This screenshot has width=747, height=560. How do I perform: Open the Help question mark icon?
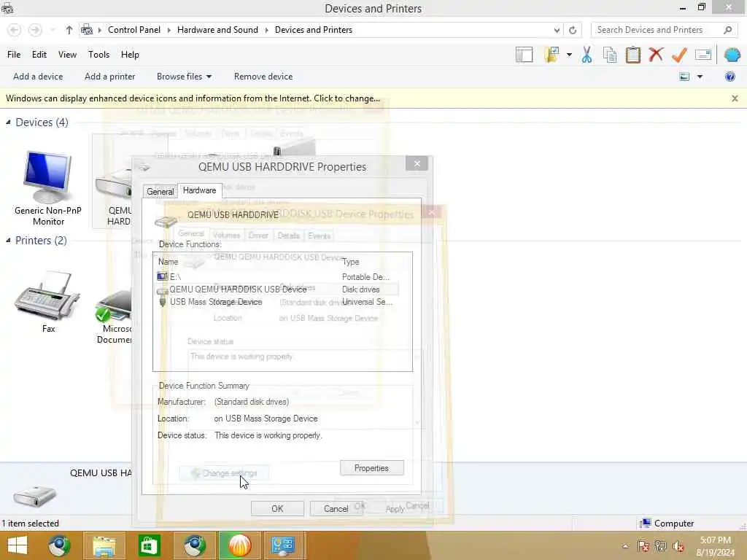point(729,77)
